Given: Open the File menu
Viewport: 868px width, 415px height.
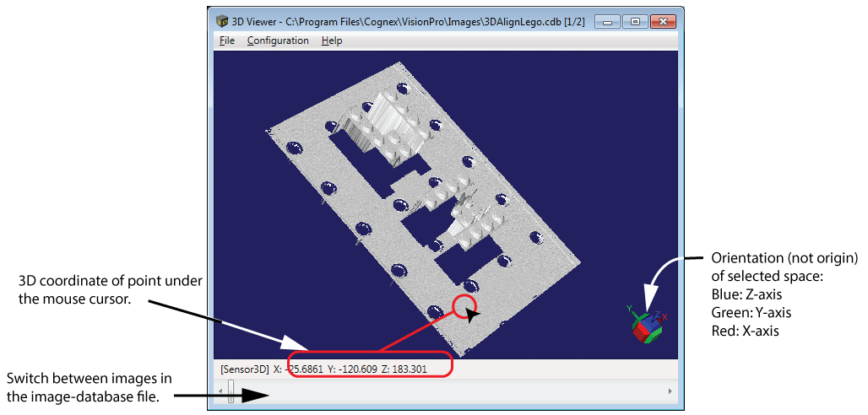Looking at the screenshot, I should pyautogui.click(x=227, y=40).
